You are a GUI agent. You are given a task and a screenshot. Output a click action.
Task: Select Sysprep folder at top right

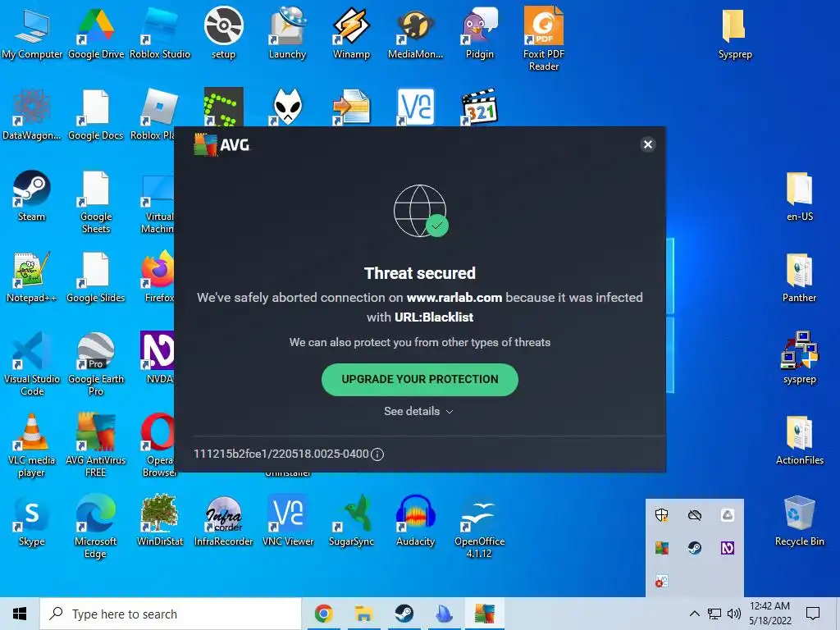[735, 34]
